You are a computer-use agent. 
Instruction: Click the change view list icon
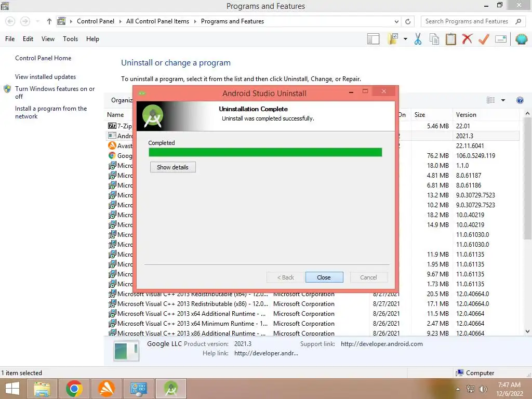click(x=490, y=100)
